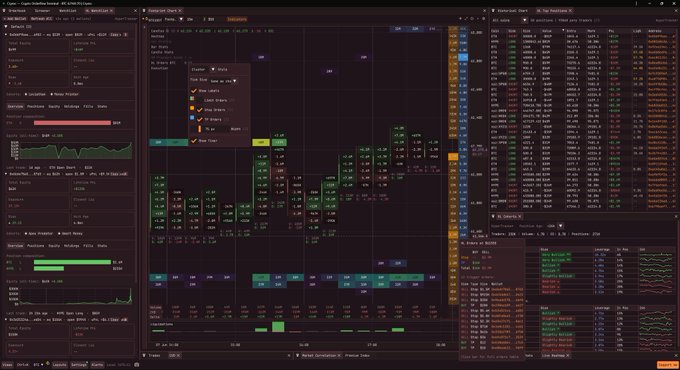
Task: Close the Live Heatmap tab with its x
Action: (568, 355)
